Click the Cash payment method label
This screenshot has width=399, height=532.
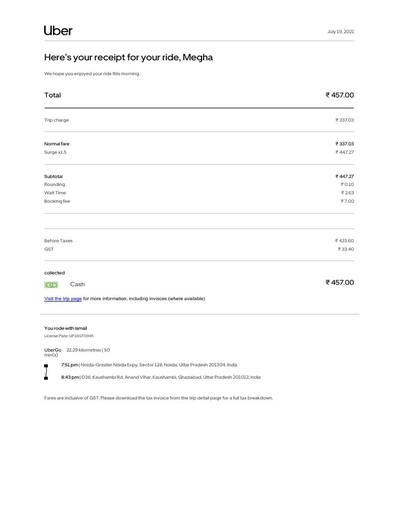click(x=77, y=284)
